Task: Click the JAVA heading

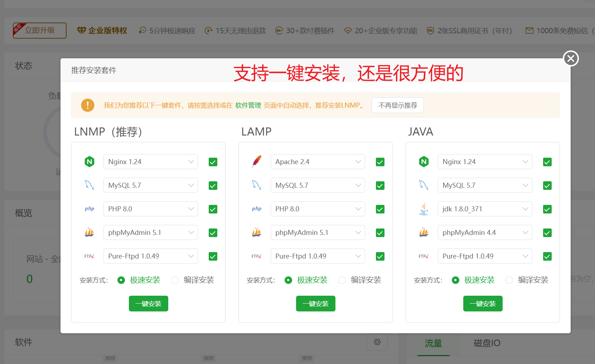Action: (421, 132)
